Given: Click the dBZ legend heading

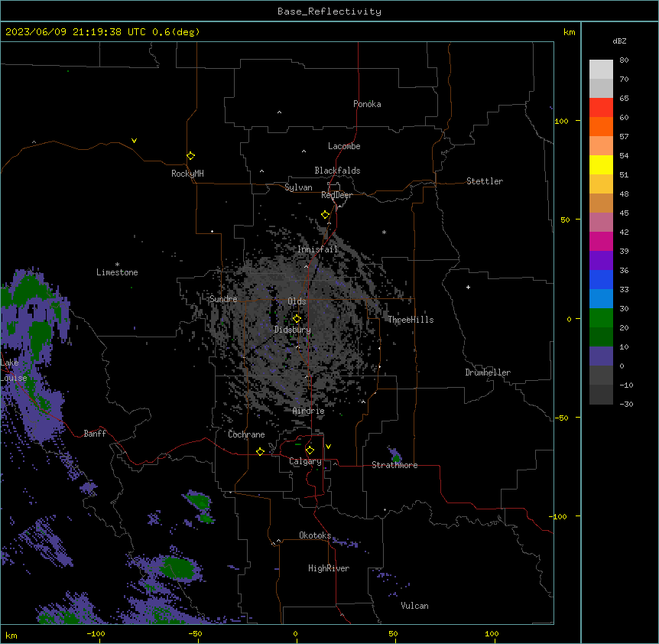Looking at the screenshot, I should pyautogui.click(x=619, y=41).
